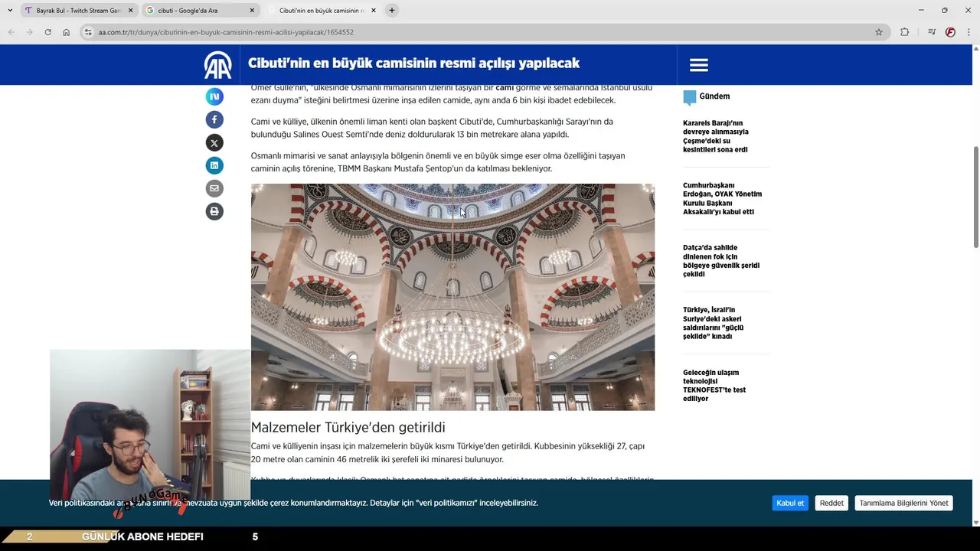Click the top light-blue share icon

click(x=214, y=96)
